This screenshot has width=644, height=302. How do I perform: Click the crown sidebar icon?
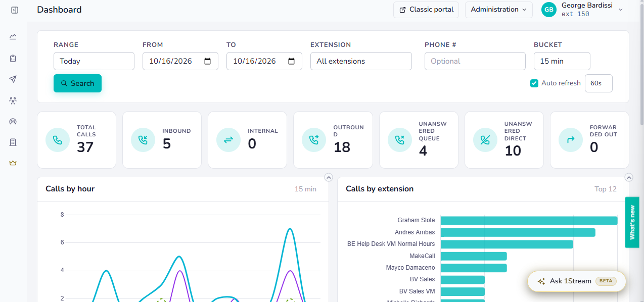click(x=13, y=163)
